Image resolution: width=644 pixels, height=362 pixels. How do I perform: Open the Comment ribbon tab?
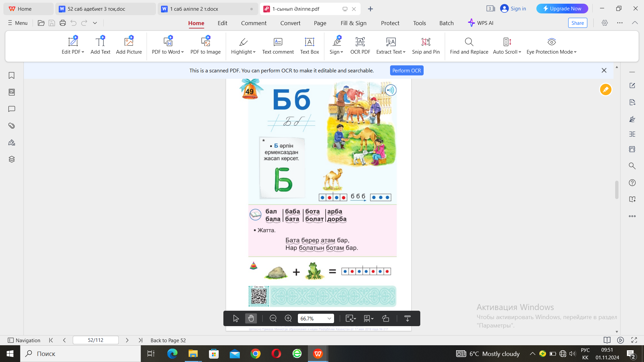click(254, 23)
